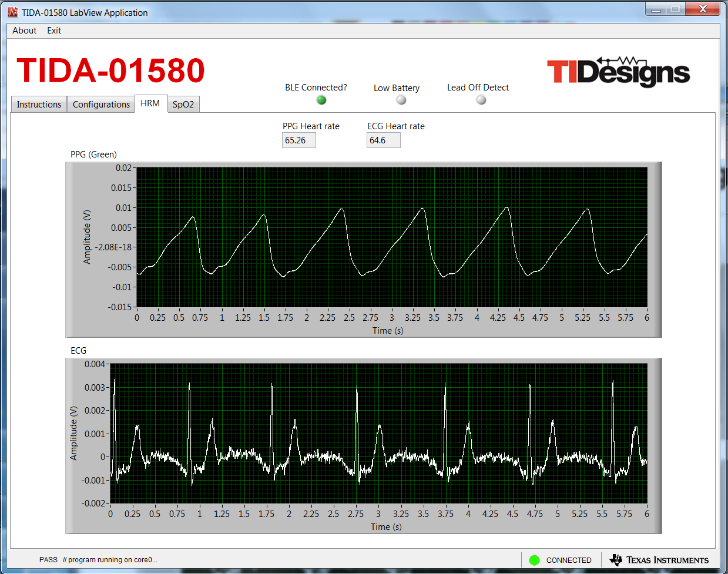Select the SpO2 tab

pyautogui.click(x=183, y=105)
